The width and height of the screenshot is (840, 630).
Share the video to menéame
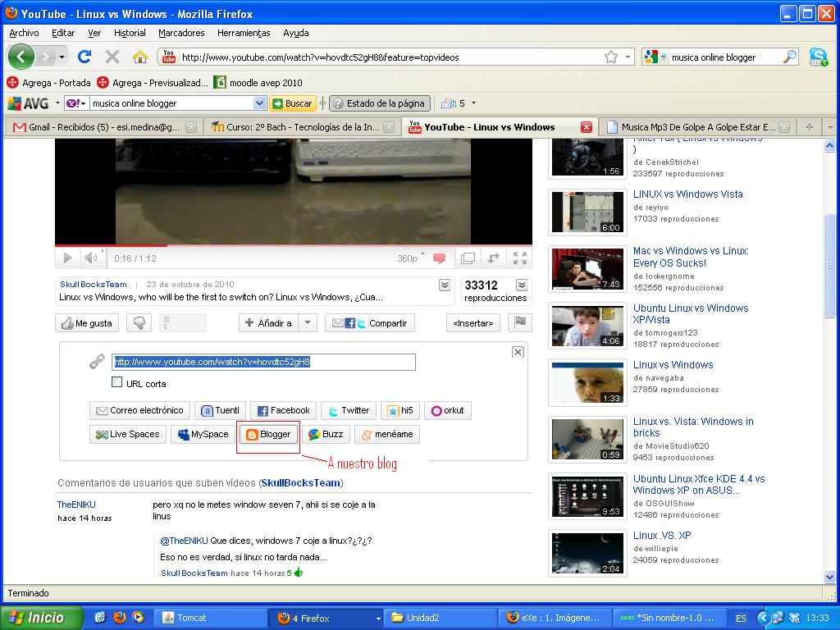tap(387, 435)
